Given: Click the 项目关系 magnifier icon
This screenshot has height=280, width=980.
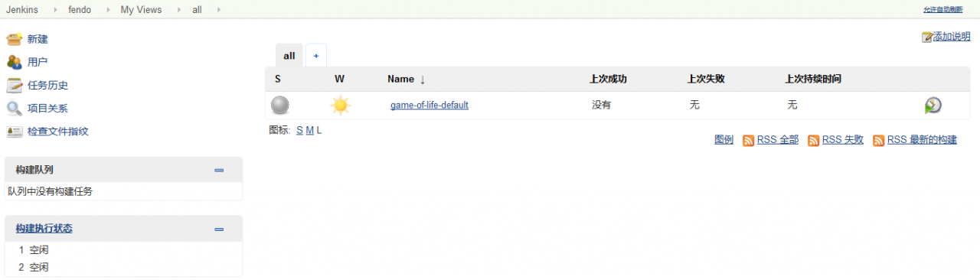Looking at the screenshot, I should [x=15, y=108].
